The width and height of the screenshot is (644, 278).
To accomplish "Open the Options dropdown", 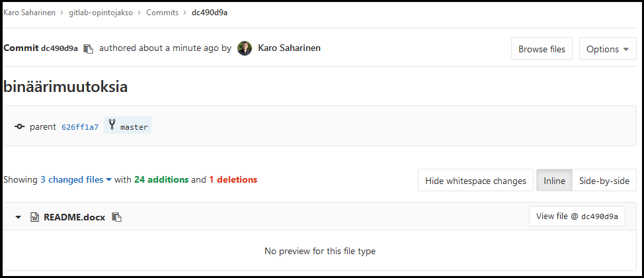I will click(608, 49).
